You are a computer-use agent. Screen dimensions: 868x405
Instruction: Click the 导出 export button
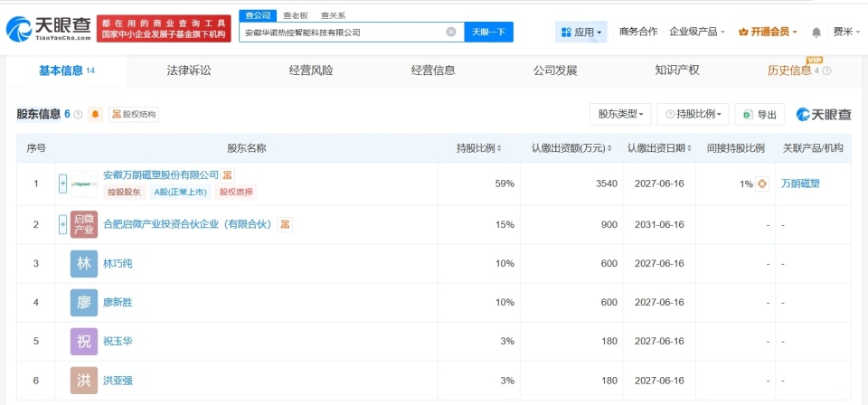(x=760, y=115)
